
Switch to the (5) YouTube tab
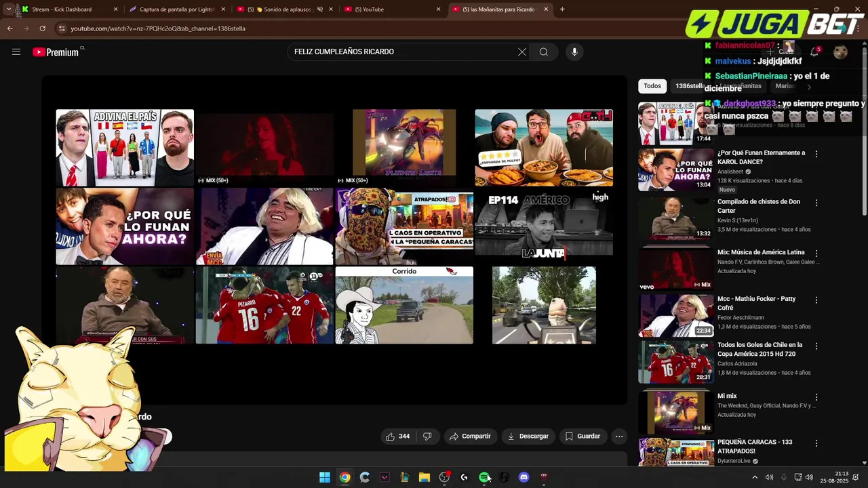click(391, 9)
